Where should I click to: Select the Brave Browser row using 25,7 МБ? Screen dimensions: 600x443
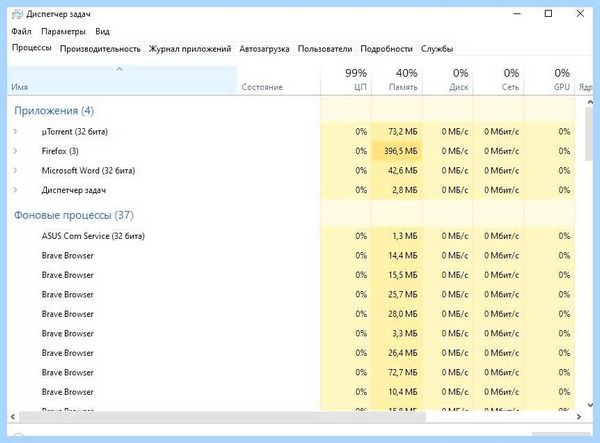[x=291, y=295]
